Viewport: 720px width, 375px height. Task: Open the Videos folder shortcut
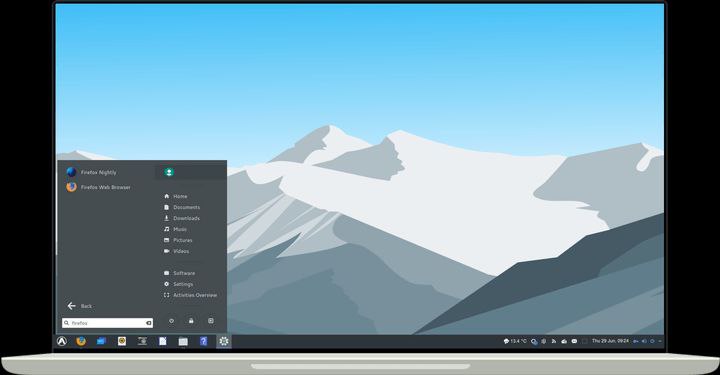pos(176,251)
